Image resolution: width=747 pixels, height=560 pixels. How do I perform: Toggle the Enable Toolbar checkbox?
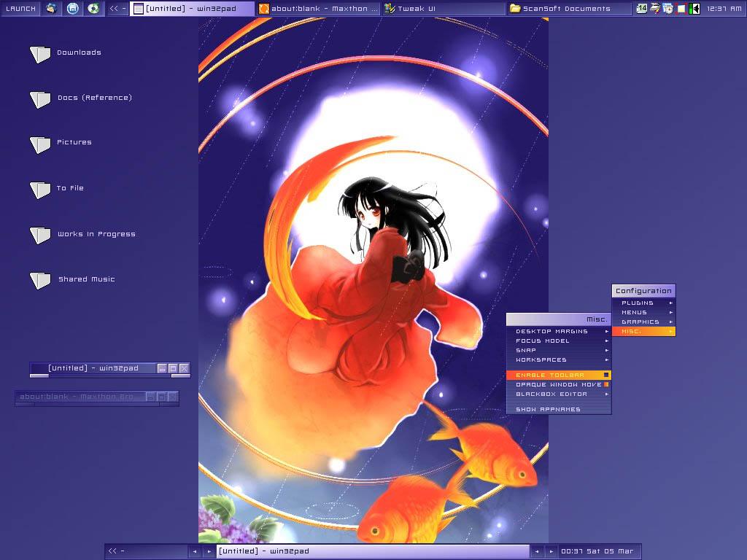point(606,376)
